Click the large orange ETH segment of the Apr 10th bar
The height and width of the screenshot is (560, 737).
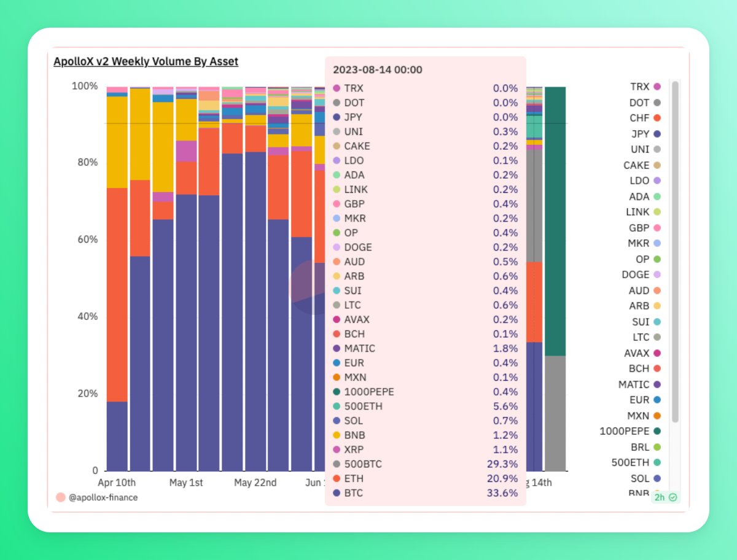[x=117, y=295]
